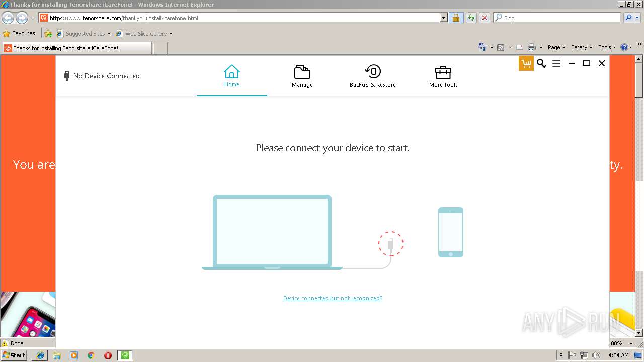This screenshot has width=644, height=362.
Task: Click the Add to Favorites Bar icon
Action: click(48, 34)
